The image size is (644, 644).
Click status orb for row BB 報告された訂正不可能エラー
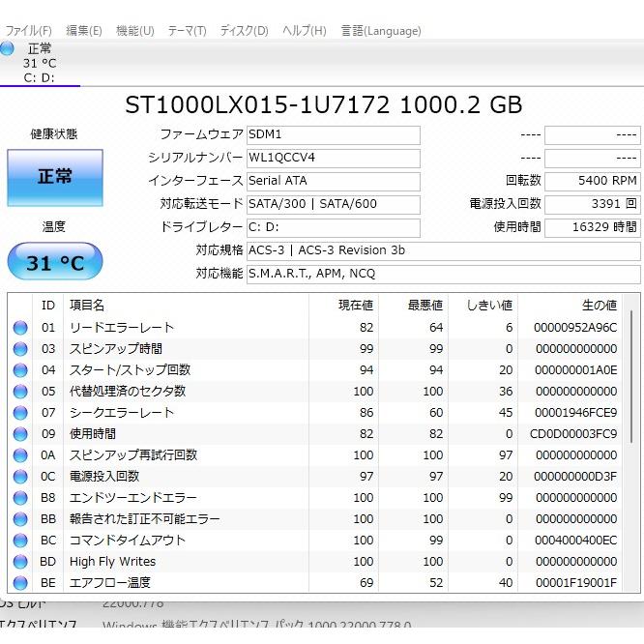20,519
